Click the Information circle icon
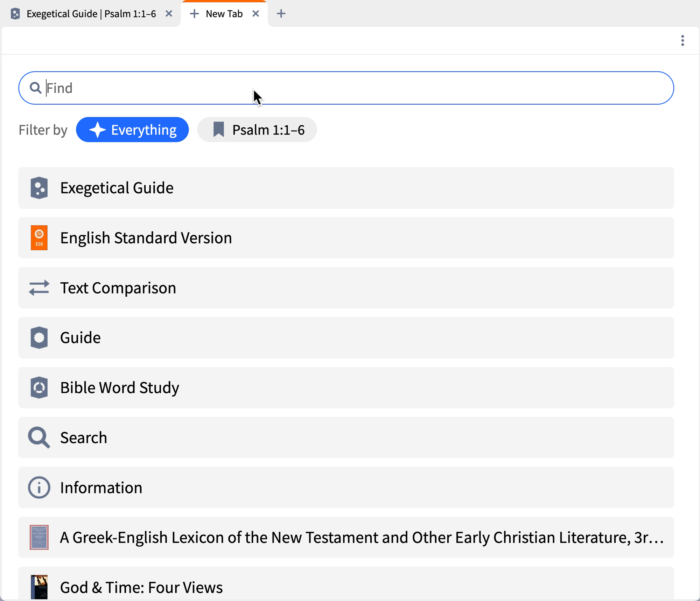This screenshot has height=601, width=700. [39, 488]
